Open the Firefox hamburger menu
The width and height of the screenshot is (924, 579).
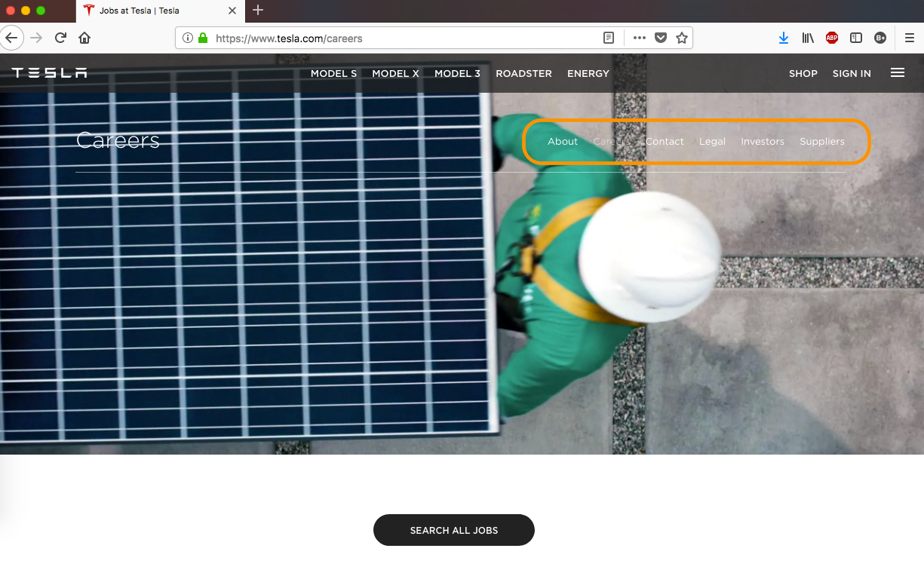(x=910, y=38)
